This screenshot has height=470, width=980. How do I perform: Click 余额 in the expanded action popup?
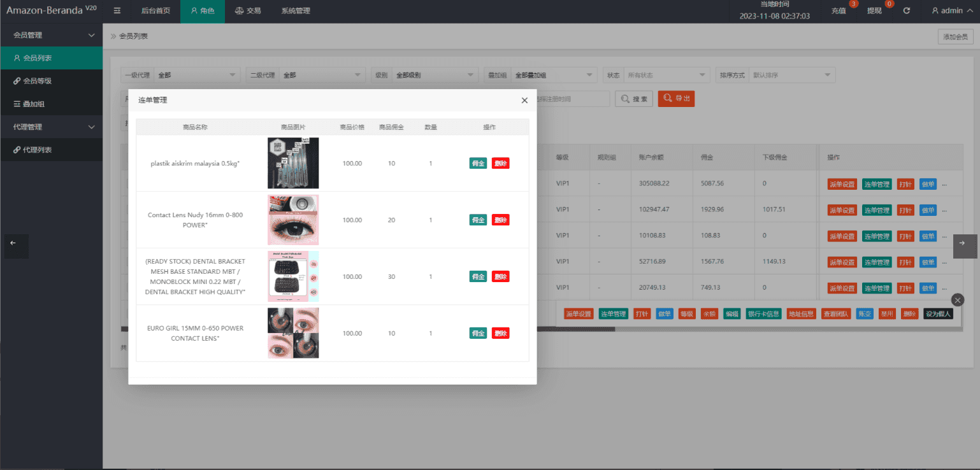[709, 314]
